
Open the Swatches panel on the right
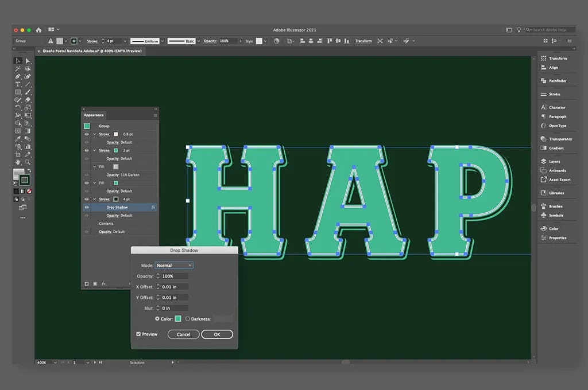(553, 228)
